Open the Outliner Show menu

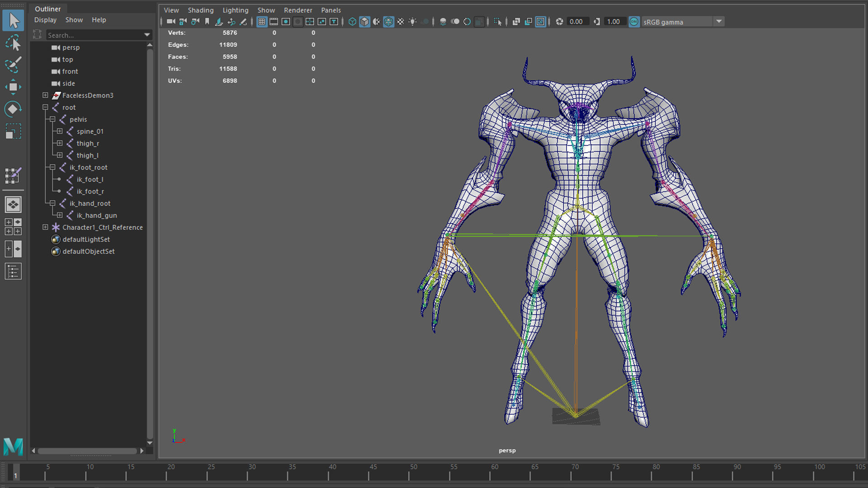(x=74, y=20)
